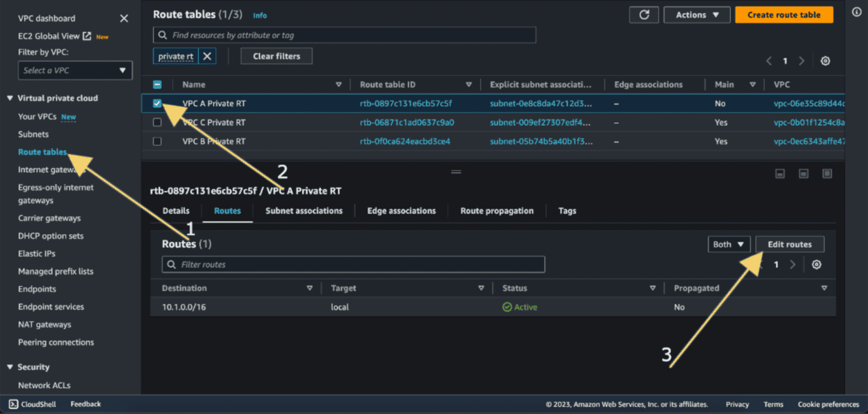868x414 pixels.
Task: Remove the 'private rt' filter chip
Action: (207, 56)
